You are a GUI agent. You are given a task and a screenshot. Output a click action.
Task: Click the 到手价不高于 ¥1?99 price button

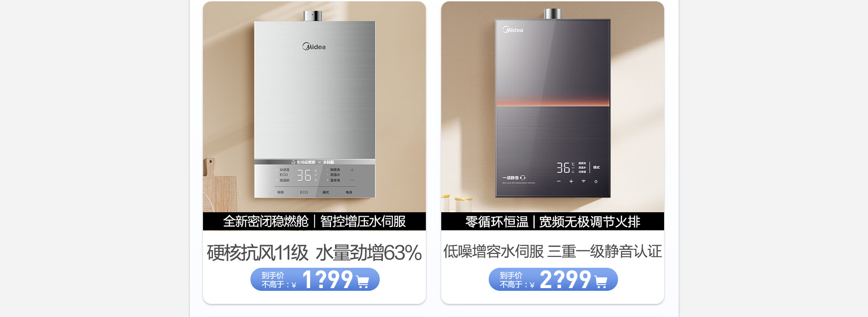[315, 280]
